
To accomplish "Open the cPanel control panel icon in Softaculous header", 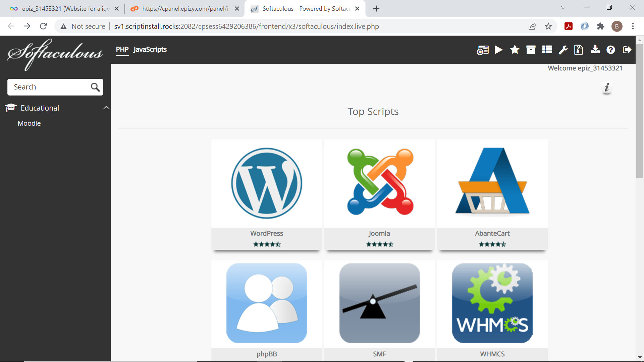I will point(482,50).
